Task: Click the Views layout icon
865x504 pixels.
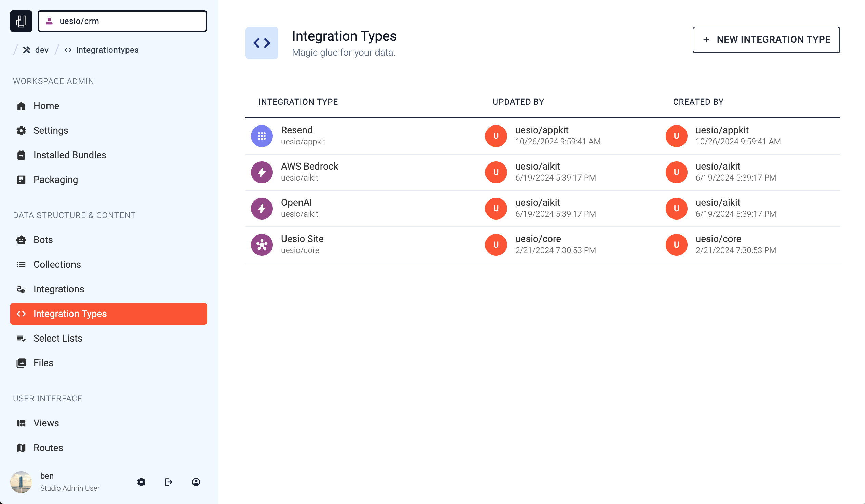Action: tap(21, 423)
